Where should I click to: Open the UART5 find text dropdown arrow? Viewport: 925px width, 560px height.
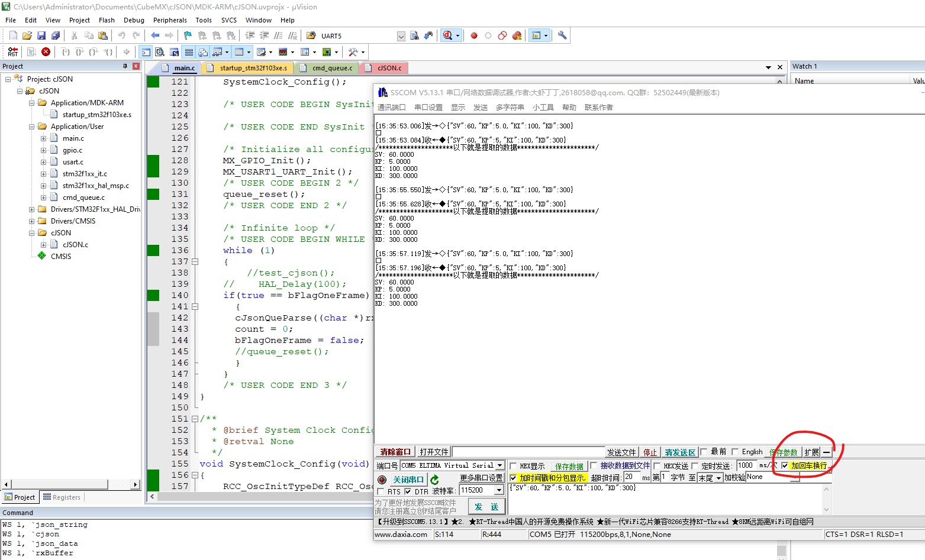(x=401, y=36)
